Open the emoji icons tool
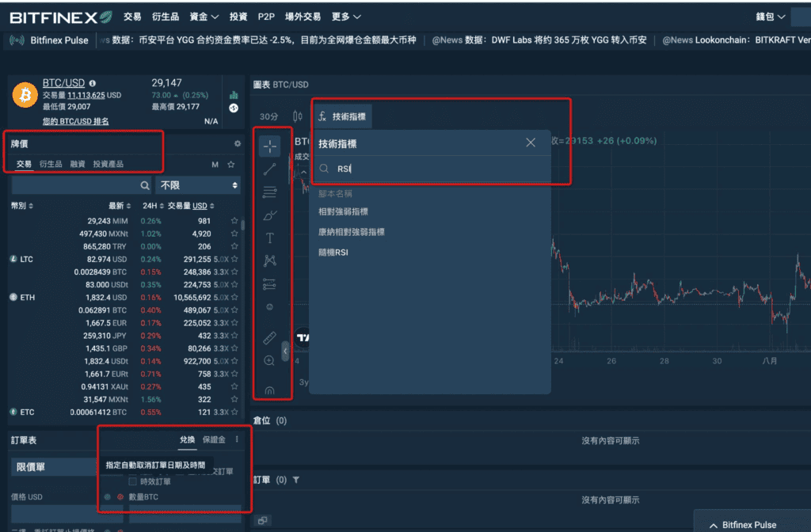Viewport: 811px width, 532px height. point(269,307)
